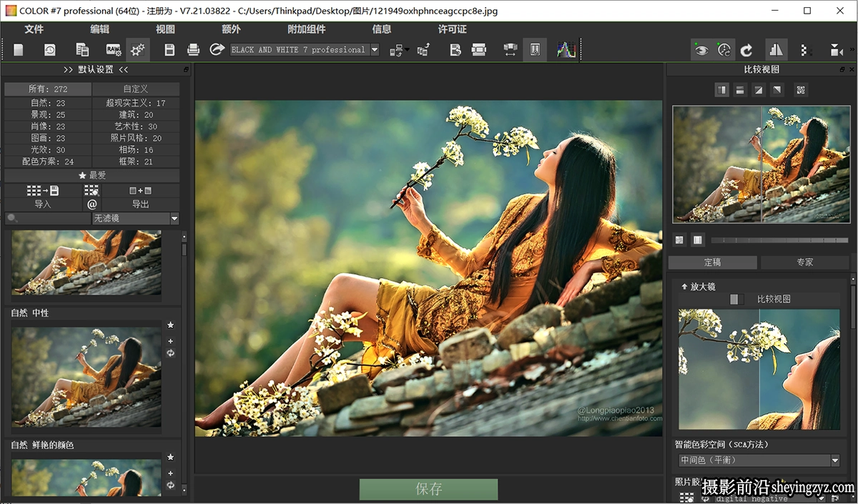This screenshot has width=858, height=504.
Task: Filter presets by 景观: 25
Action: [48, 114]
